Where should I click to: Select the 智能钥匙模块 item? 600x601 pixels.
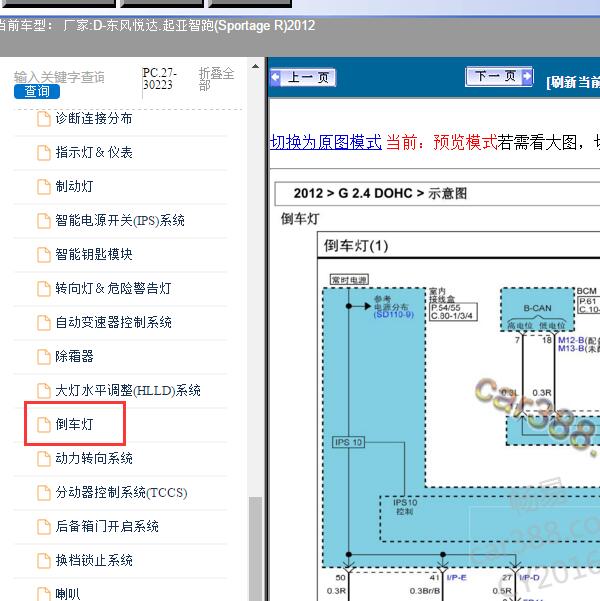[94, 254]
